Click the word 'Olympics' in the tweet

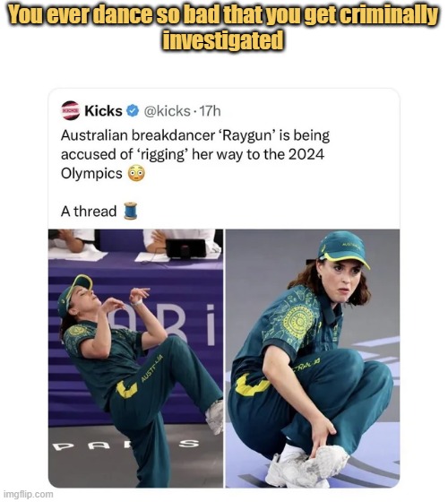click(x=91, y=174)
